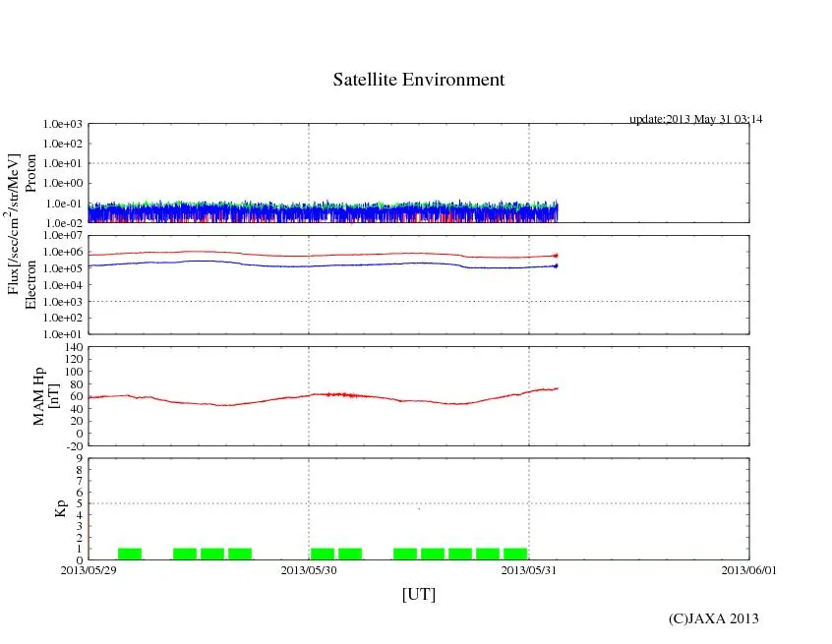Select the "1.0e+04" electron axis value
832x644 pixels.
click(63, 285)
